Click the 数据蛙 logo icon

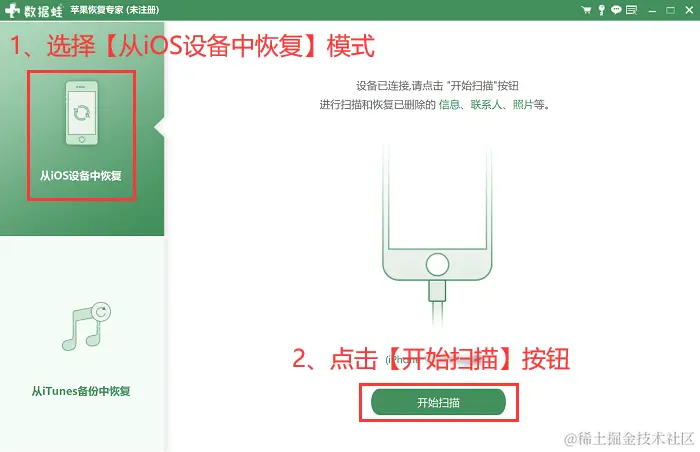tap(12, 10)
